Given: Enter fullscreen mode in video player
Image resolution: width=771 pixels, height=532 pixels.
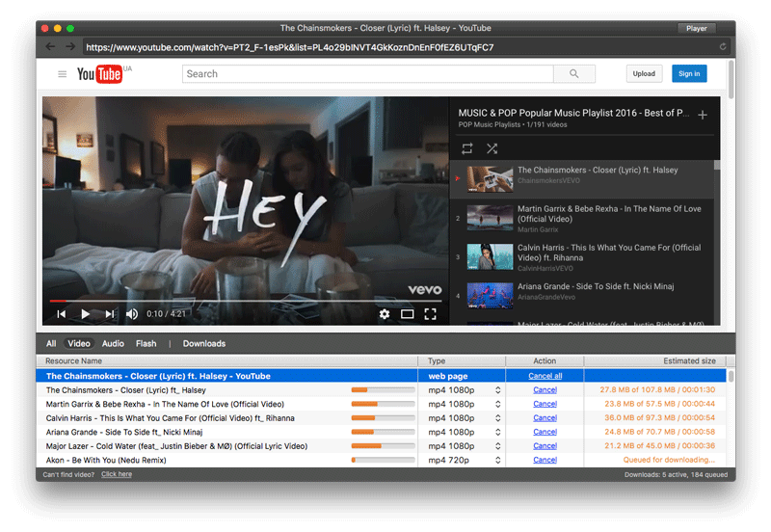Looking at the screenshot, I should 430,313.
